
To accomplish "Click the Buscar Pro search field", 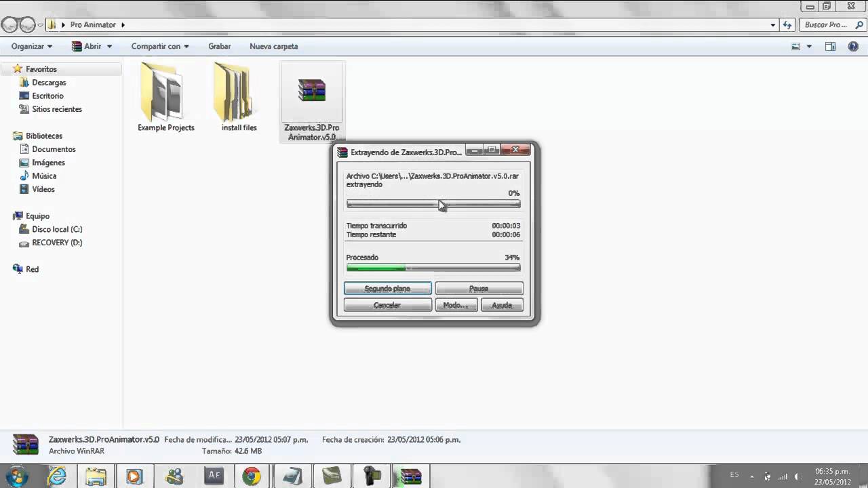I will [x=826, y=25].
